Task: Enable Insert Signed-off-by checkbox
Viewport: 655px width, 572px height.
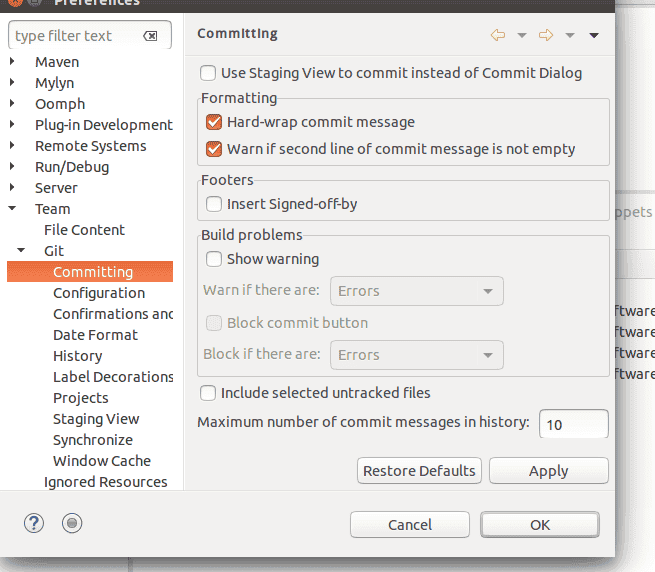Action: 214,204
